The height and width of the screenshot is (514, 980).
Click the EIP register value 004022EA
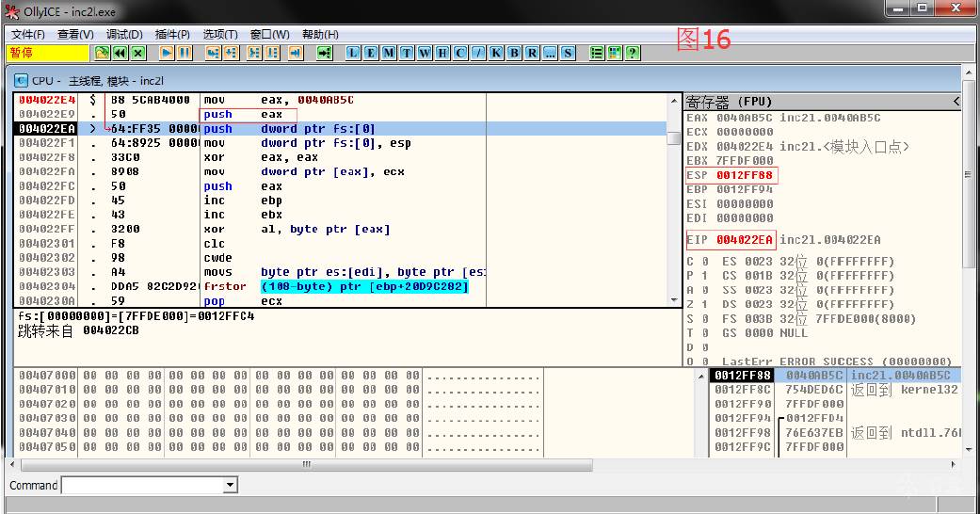(x=744, y=239)
